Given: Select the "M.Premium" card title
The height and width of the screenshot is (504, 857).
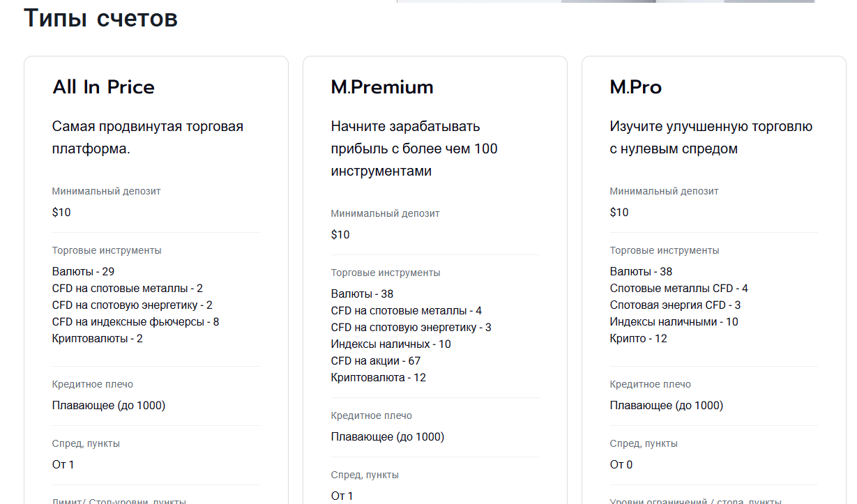Looking at the screenshot, I should pos(382,87).
